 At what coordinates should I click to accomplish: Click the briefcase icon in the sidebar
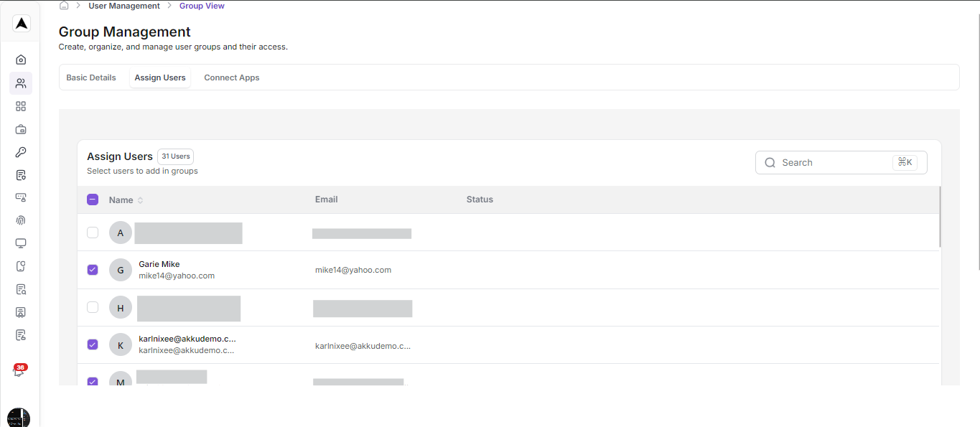[x=20, y=129]
